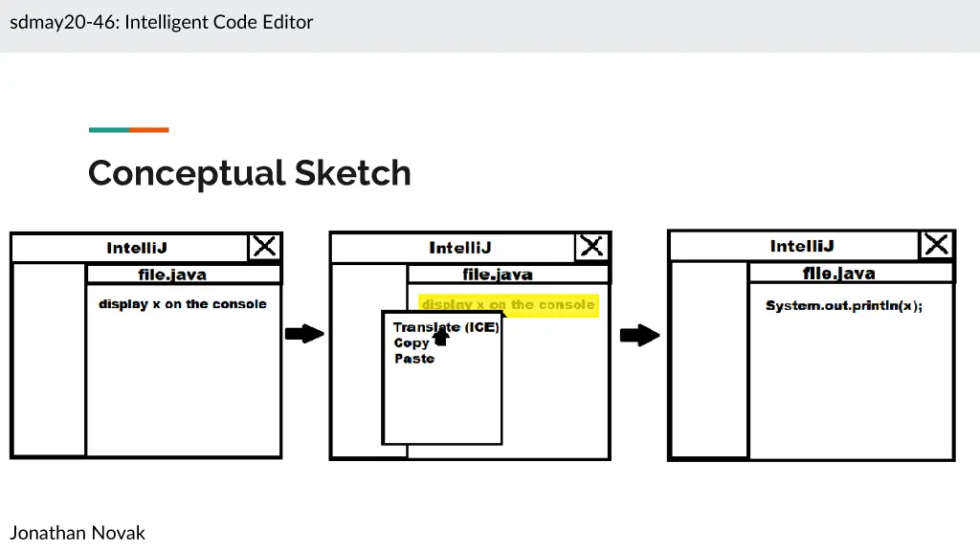Select the file.java tab in the right window
The image size is (980, 551).
(838, 274)
